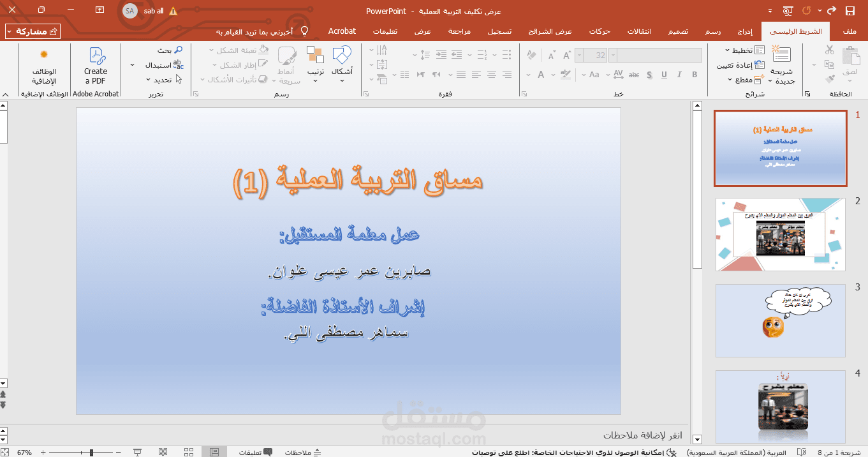This screenshot has width=868, height=457.
Task: Click the Copy icon in Clipboard group
Action: point(830,64)
